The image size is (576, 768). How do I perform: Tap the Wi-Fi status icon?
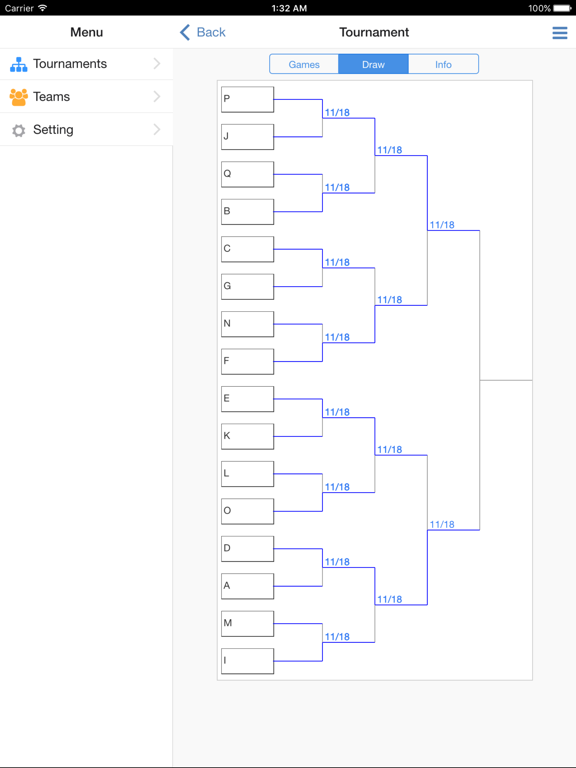[x=43, y=8]
